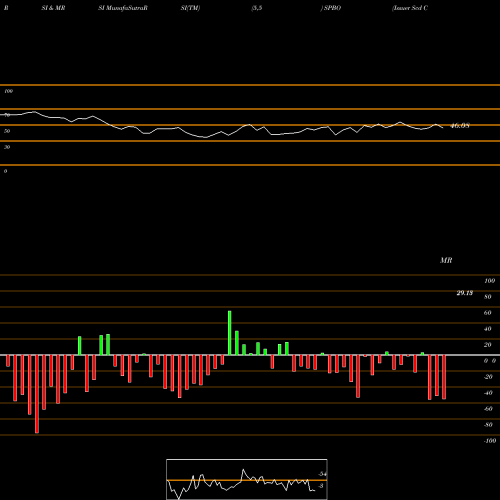The image size is (500, 500).
Task: Click the MR axis label -20
Action: click(x=488, y=377)
